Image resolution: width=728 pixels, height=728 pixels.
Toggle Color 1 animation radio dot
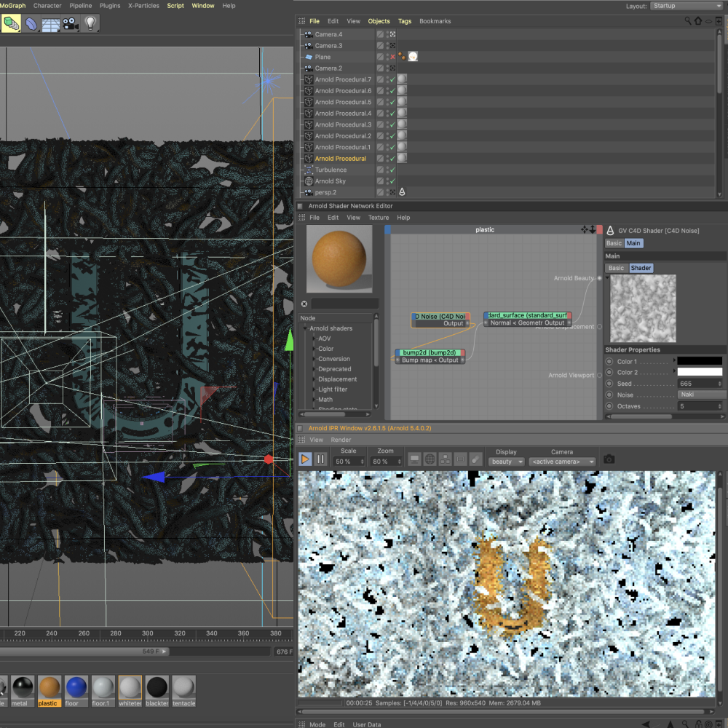coord(609,361)
